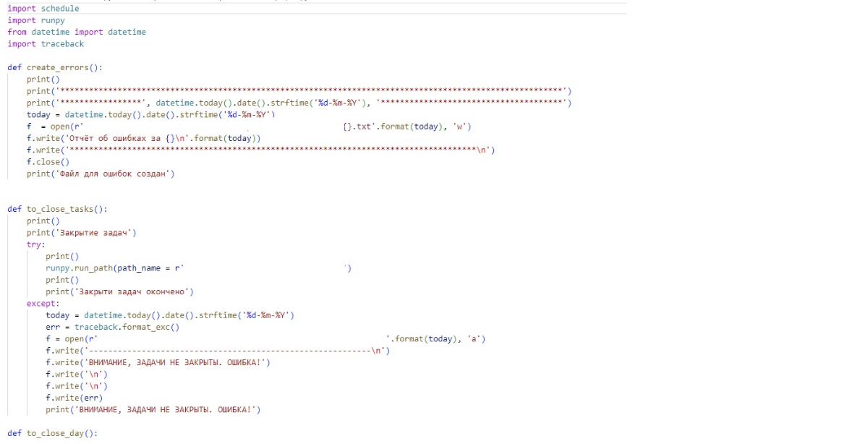Click print 'Закрытие задач' statement
868x444 pixels.
pyautogui.click(x=81, y=233)
